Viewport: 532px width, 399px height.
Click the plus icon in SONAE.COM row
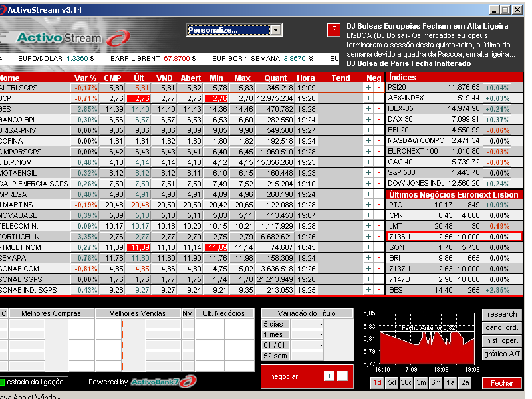368,269
